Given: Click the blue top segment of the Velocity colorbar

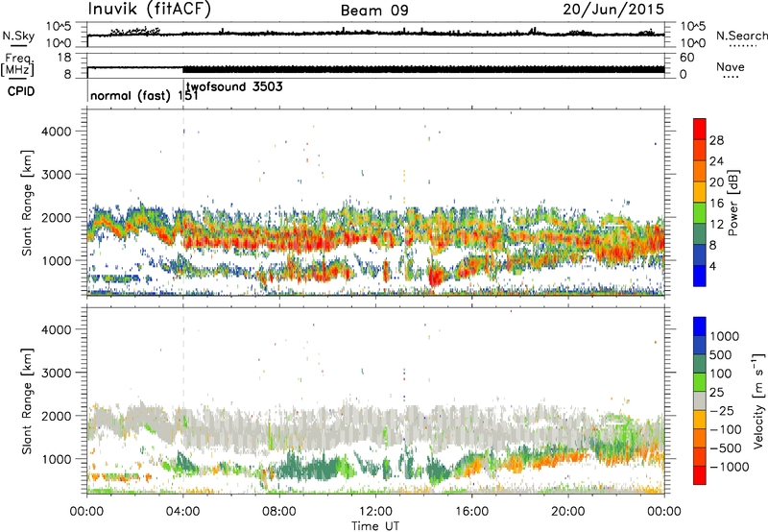Looking at the screenshot, I should (x=700, y=326).
